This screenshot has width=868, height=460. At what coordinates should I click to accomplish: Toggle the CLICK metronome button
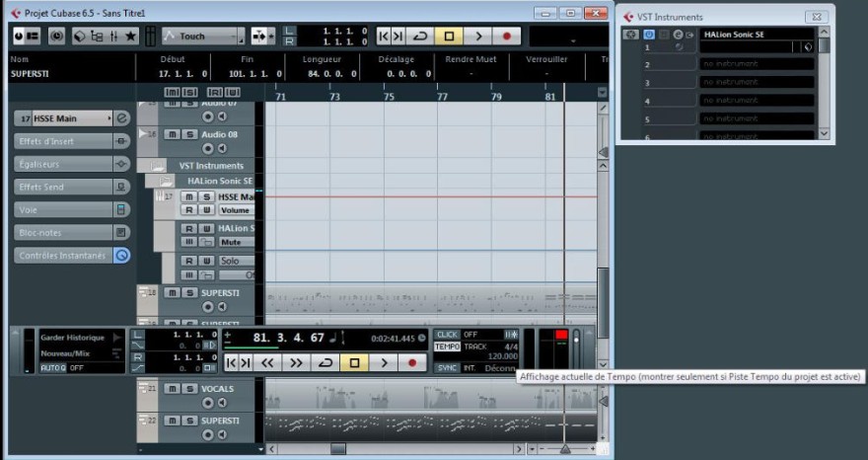[447, 335]
